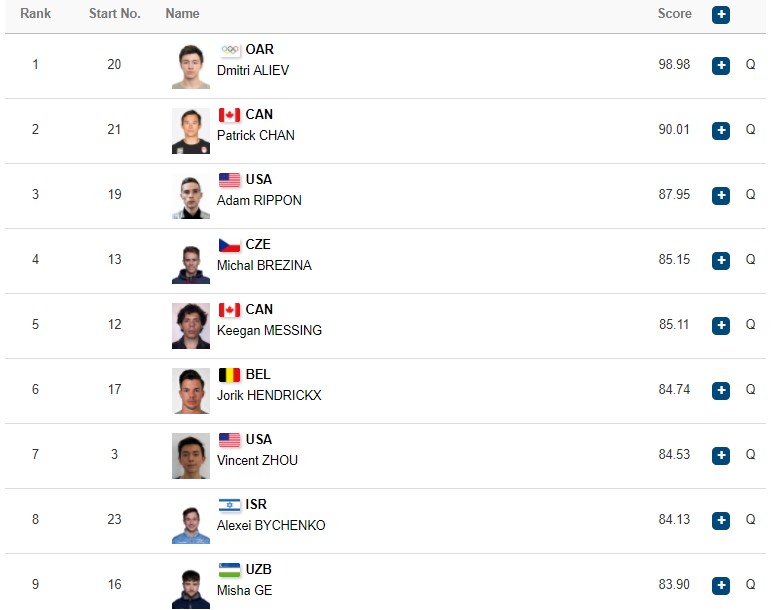Screen dimensions: 772x610
Task: Sort the table by the Rank column header
Action: pos(35,13)
